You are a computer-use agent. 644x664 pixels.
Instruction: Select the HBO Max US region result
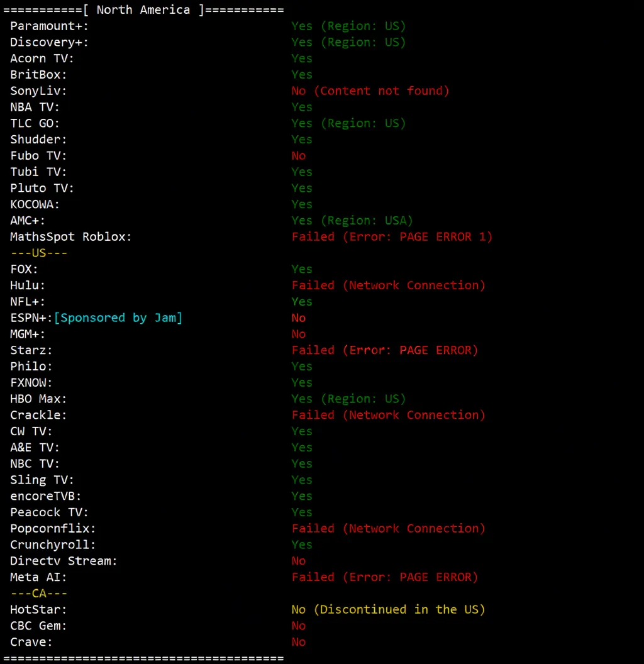[x=348, y=399]
